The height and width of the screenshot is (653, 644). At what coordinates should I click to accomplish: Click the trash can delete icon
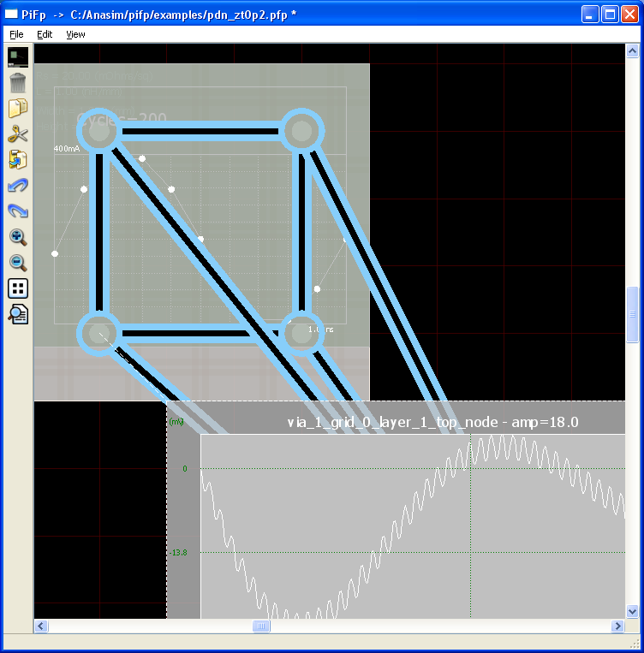[x=18, y=83]
